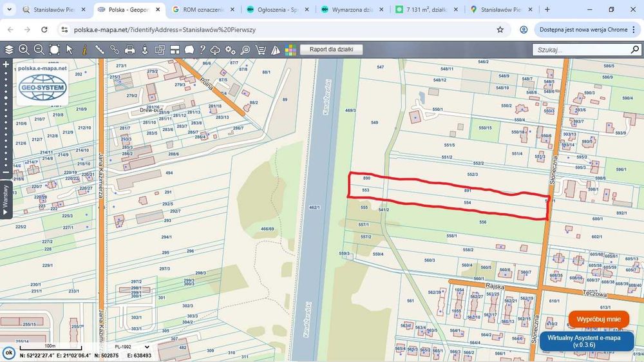This screenshot has height=362, width=644.
Task: Switch to the Ogłoszenia tab
Action: point(278,10)
